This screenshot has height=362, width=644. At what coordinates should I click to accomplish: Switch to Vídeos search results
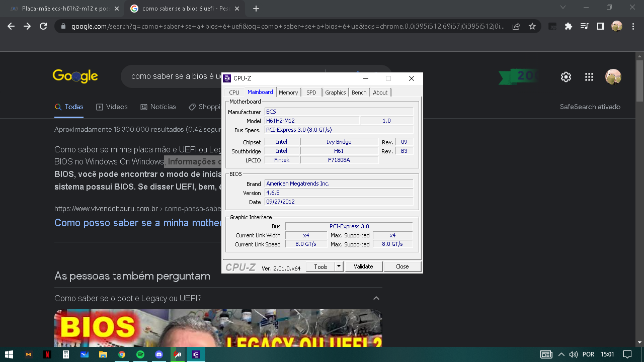pos(112,107)
